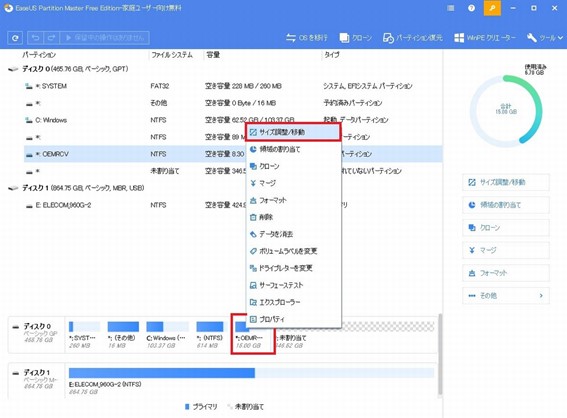Choose サイズ調整/移動 in context menu
Viewport: 567px width, 418px height.
click(293, 132)
